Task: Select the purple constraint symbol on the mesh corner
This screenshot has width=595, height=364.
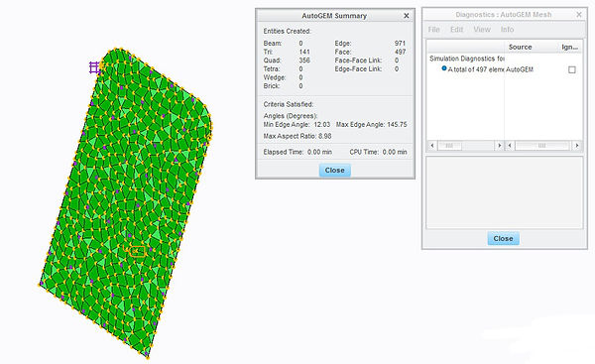Action: coord(94,67)
